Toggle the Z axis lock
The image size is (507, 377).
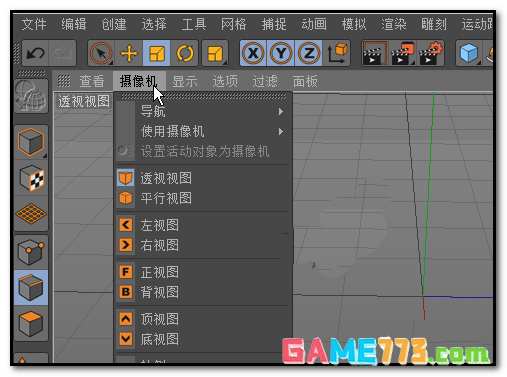tap(309, 53)
